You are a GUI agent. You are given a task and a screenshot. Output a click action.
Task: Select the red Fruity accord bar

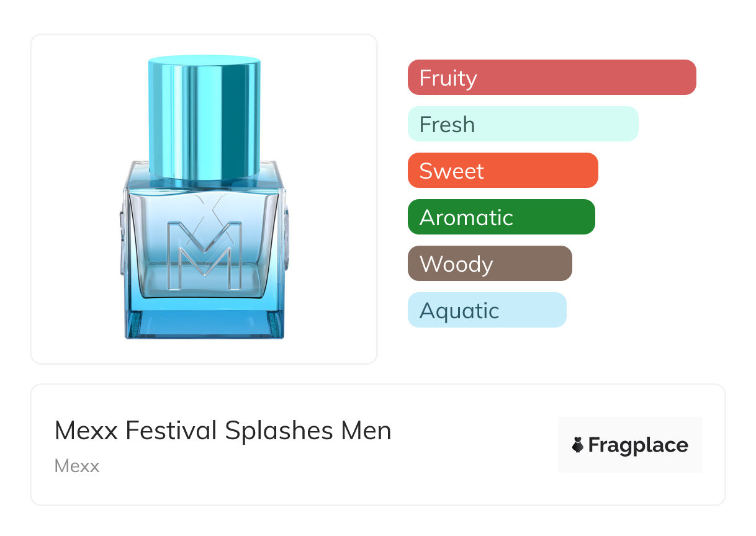click(x=551, y=78)
